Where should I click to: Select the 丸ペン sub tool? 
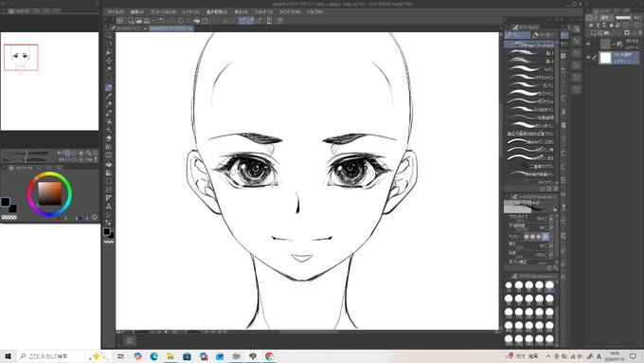click(529, 85)
